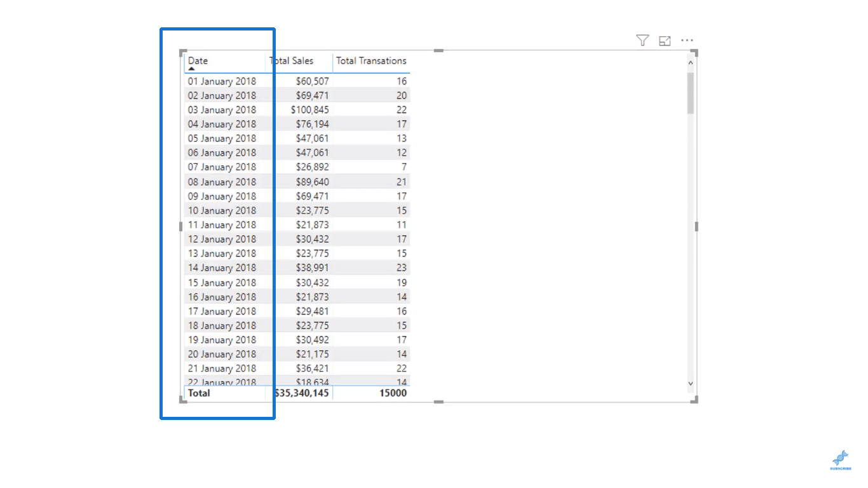
Task: Select the 21 January 2018 date cell
Action: 222,369
